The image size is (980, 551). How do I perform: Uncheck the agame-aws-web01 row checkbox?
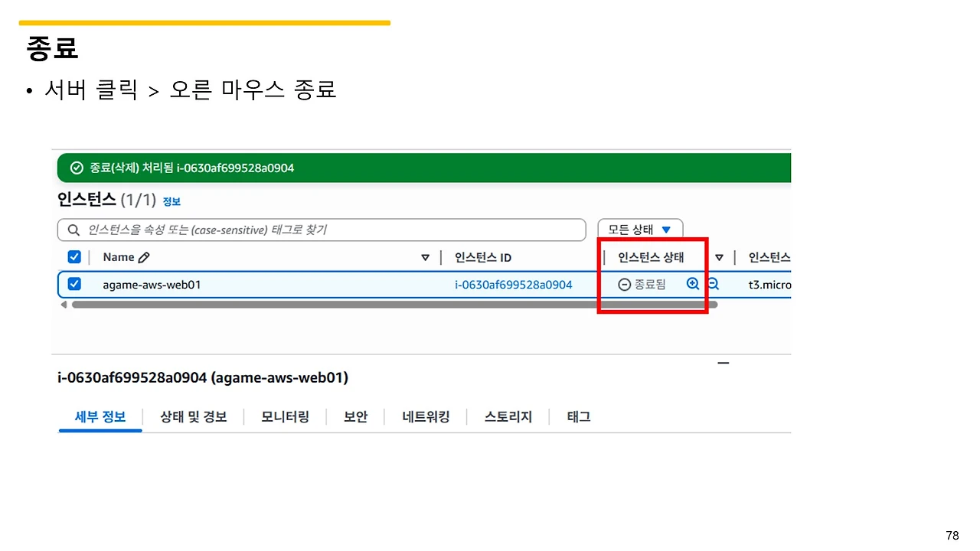[73, 284]
